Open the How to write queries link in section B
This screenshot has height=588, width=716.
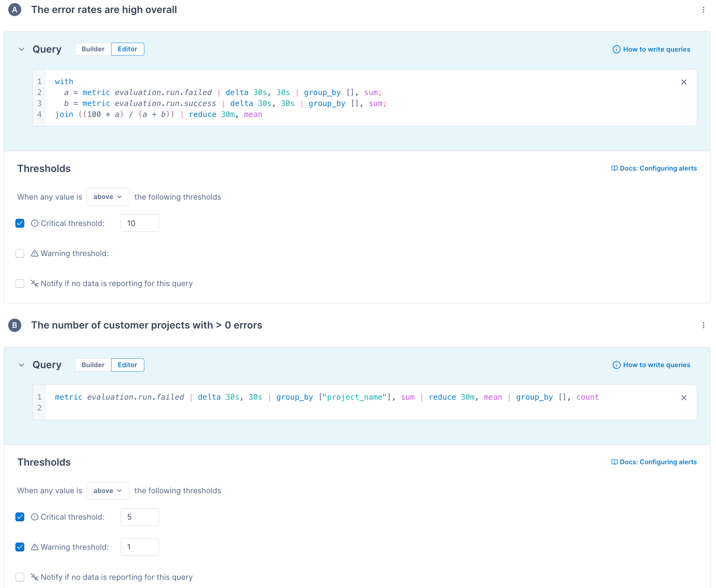point(657,365)
